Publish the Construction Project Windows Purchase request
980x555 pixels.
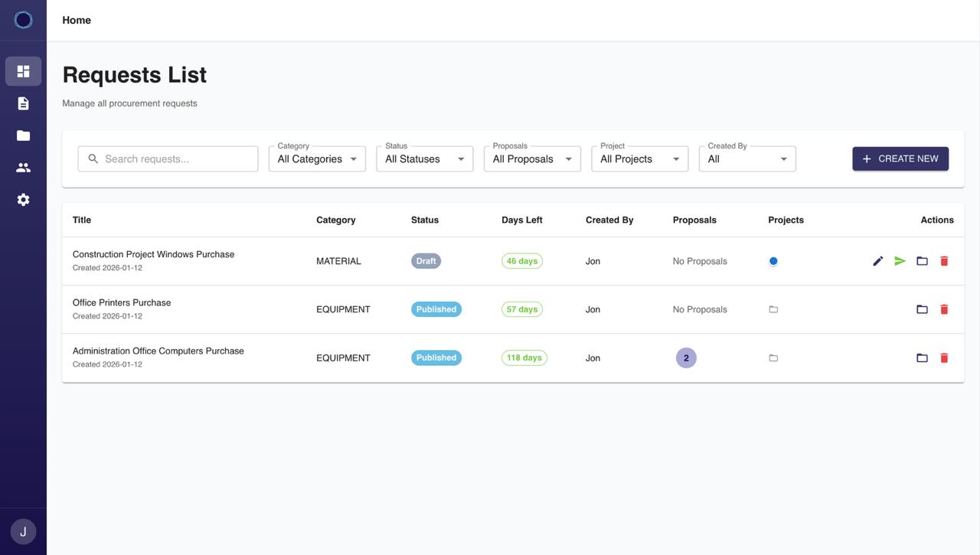[900, 261]
